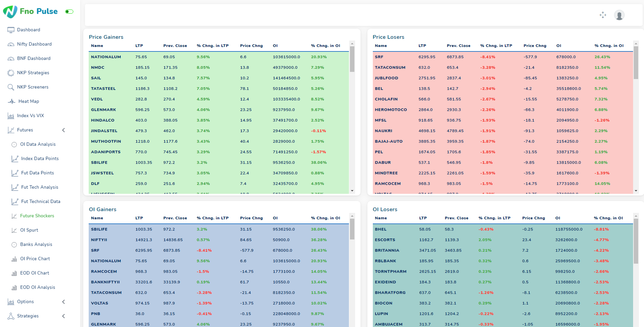Click the OI Data Analysis circle icon
The image size is (644, 327).
tap(14, 144)
